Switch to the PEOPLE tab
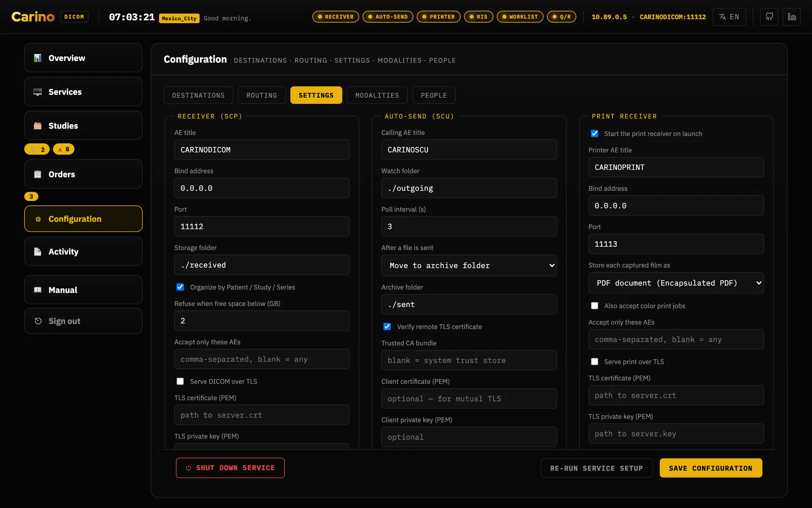The width and height of the screenshot is (812, 508). tap(434, 95)
